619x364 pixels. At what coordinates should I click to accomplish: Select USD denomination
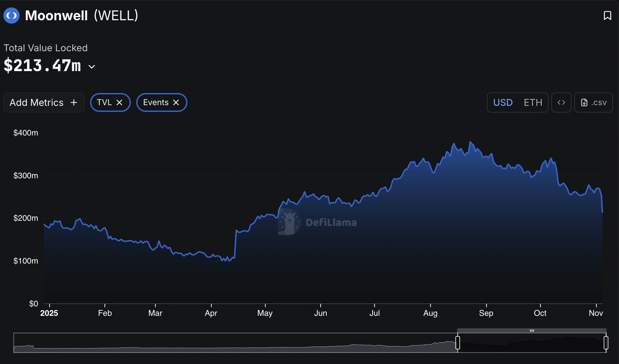[503, 102]
